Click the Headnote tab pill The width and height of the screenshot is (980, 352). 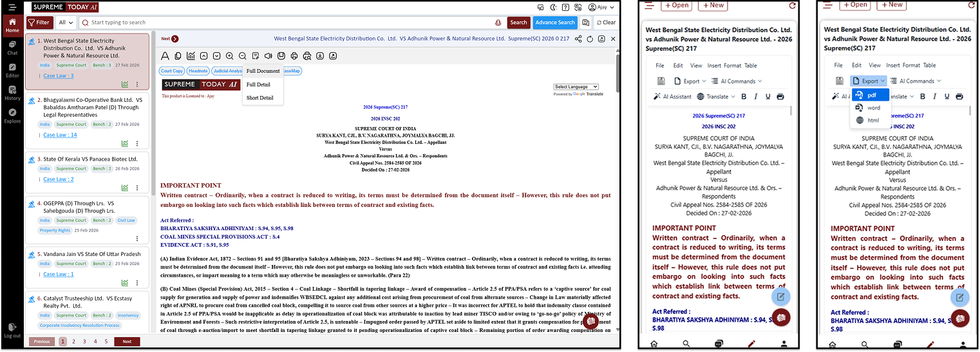coord(198,71)
